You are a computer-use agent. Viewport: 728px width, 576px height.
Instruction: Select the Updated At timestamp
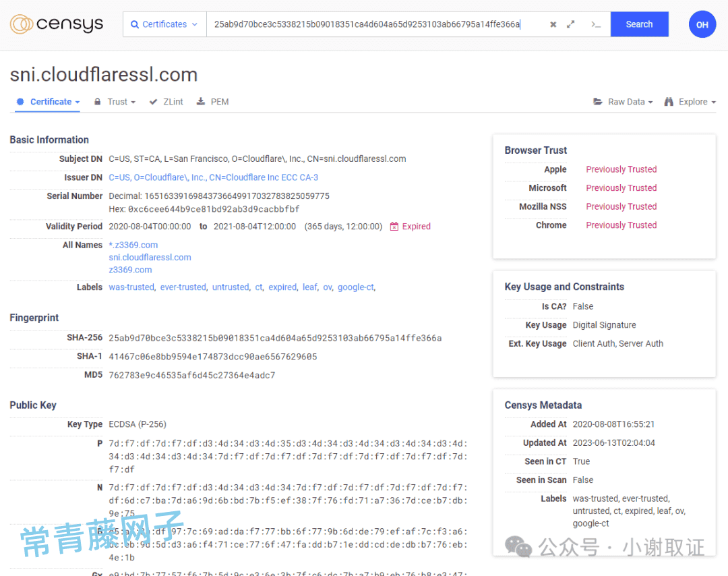[x=614, y=442]
